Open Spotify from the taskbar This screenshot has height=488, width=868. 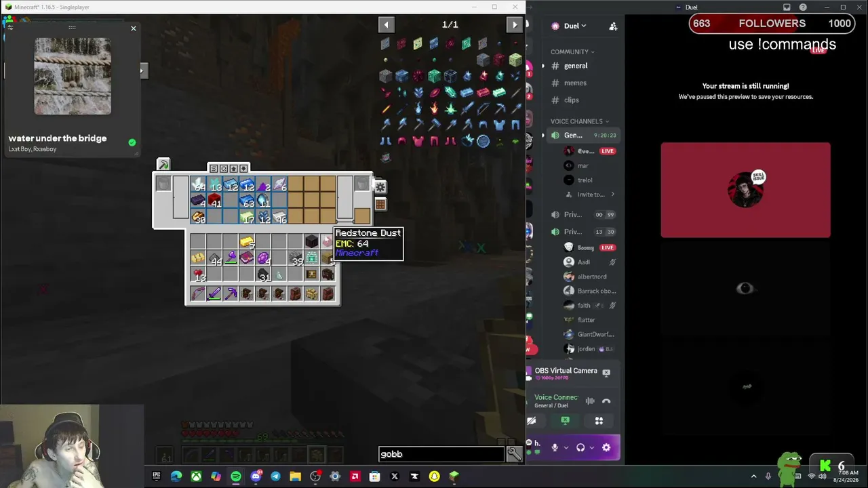click(235, 476)
